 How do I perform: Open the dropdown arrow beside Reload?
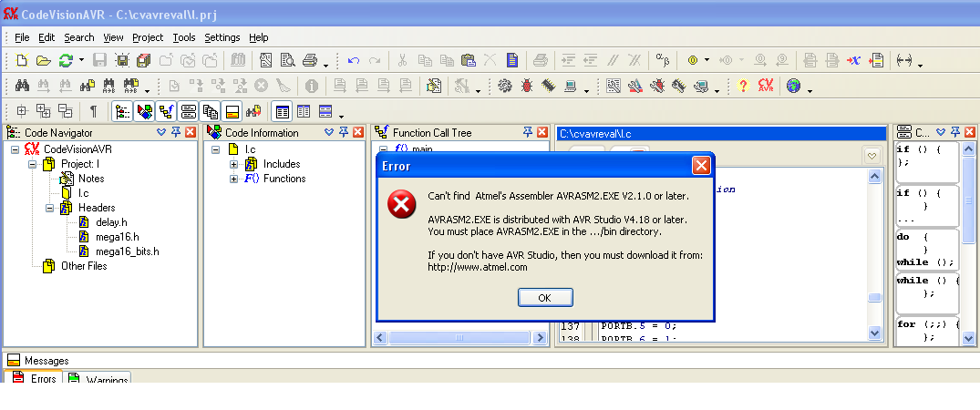(x=81, y=61)
